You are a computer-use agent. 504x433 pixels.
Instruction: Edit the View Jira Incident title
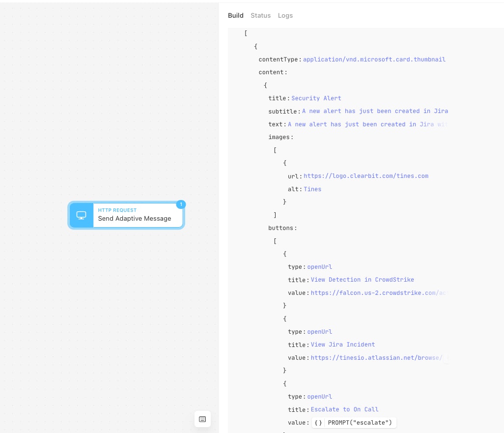tap(343, 345)
